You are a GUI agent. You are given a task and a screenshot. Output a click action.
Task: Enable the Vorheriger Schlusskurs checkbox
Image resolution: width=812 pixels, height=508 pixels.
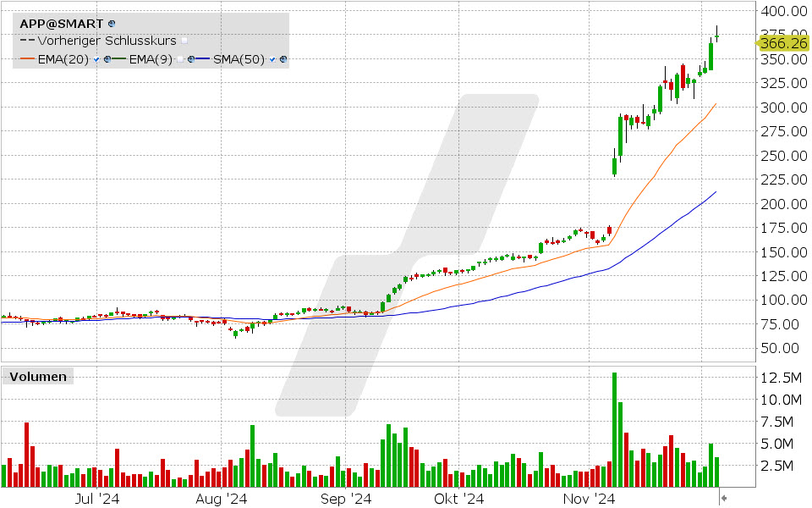[x=184, y=41]
